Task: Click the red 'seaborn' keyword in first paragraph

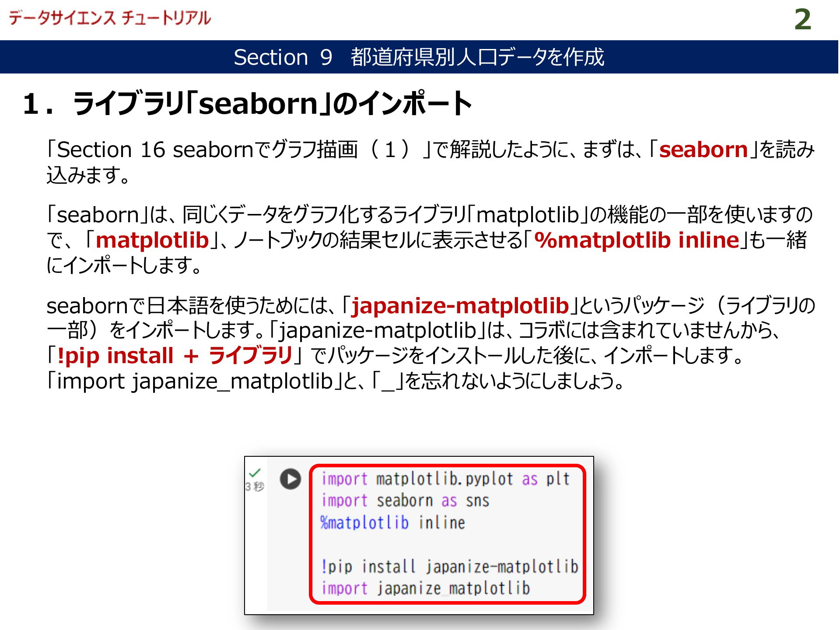Action: [x=703, y=150]
